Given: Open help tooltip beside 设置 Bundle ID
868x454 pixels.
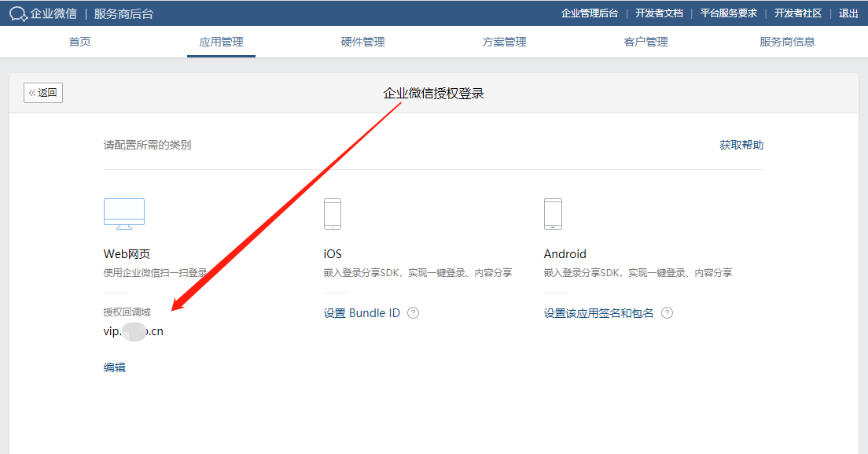Looking at the screenshot, I should 413,313.
